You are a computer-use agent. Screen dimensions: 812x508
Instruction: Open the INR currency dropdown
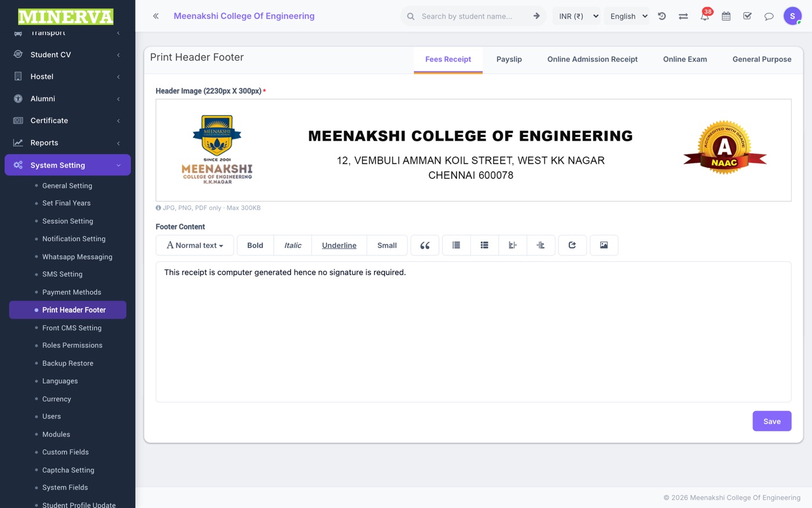577,16
